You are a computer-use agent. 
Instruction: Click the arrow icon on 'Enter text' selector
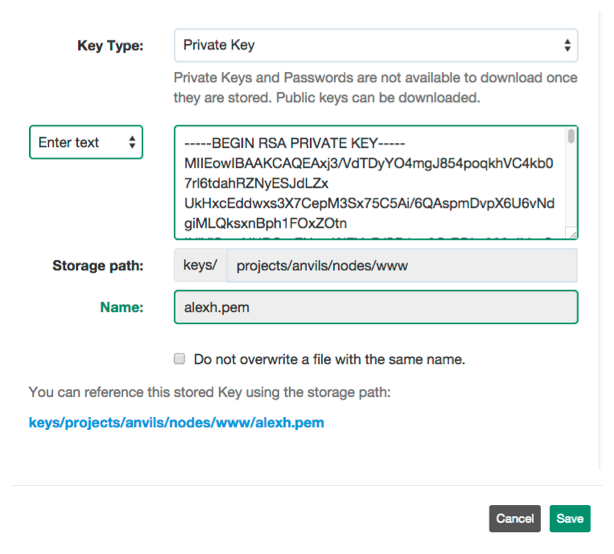tap(132, 142)
